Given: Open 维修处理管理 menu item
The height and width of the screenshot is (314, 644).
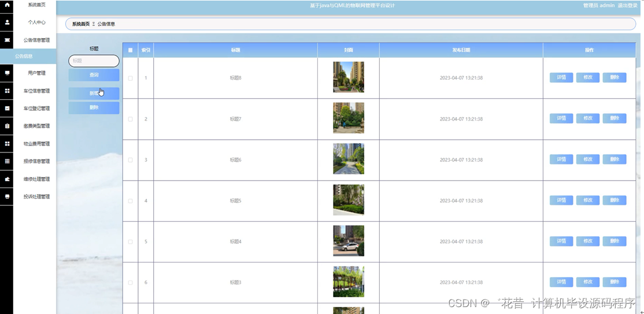Looking at the screenshot, I should tap(36, 179).
